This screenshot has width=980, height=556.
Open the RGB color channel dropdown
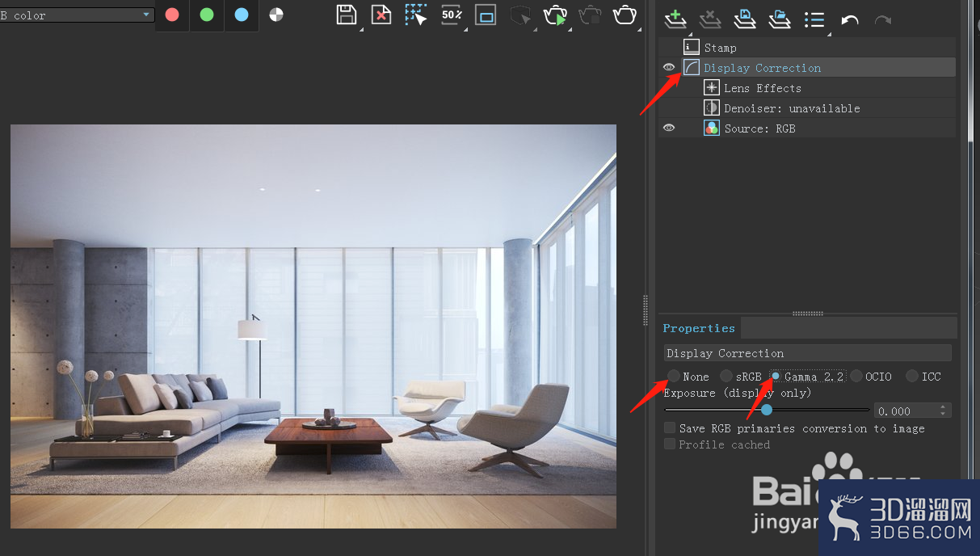pos(77,15)
